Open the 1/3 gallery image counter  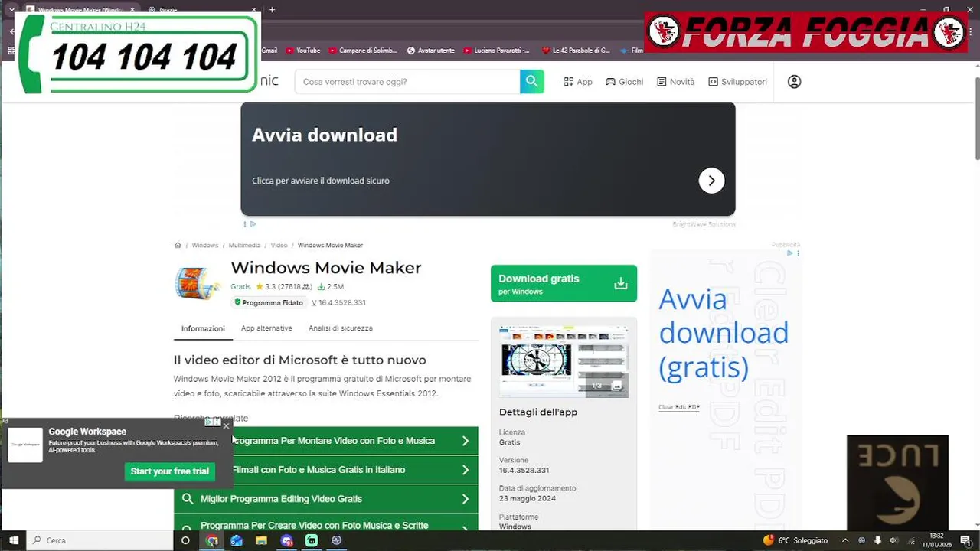coord(606,386)
